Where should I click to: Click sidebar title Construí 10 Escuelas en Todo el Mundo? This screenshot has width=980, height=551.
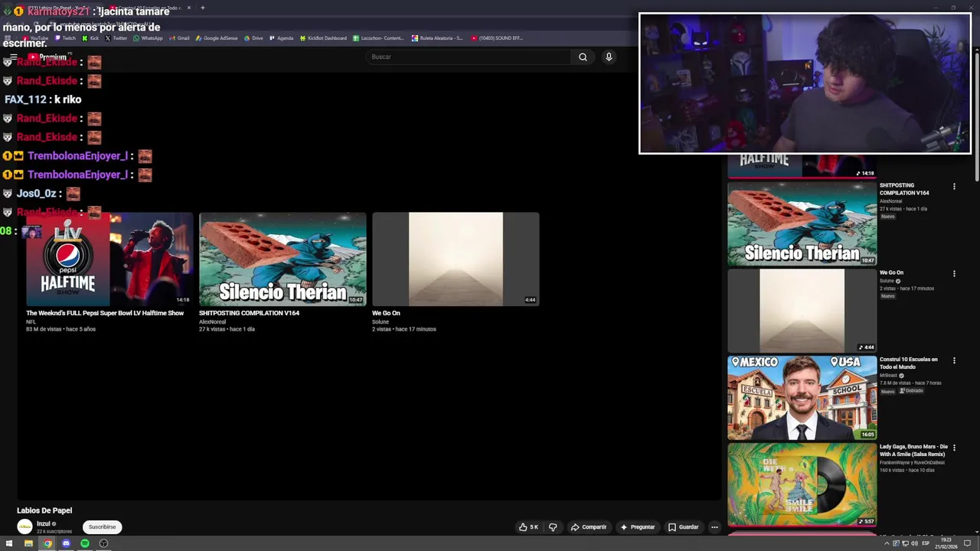click(909, 363)
